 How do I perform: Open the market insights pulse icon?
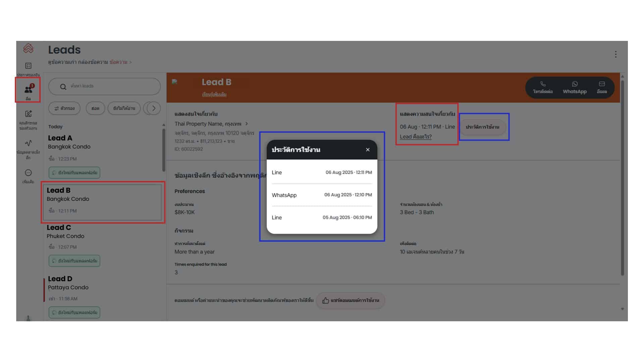coord(28,143)
